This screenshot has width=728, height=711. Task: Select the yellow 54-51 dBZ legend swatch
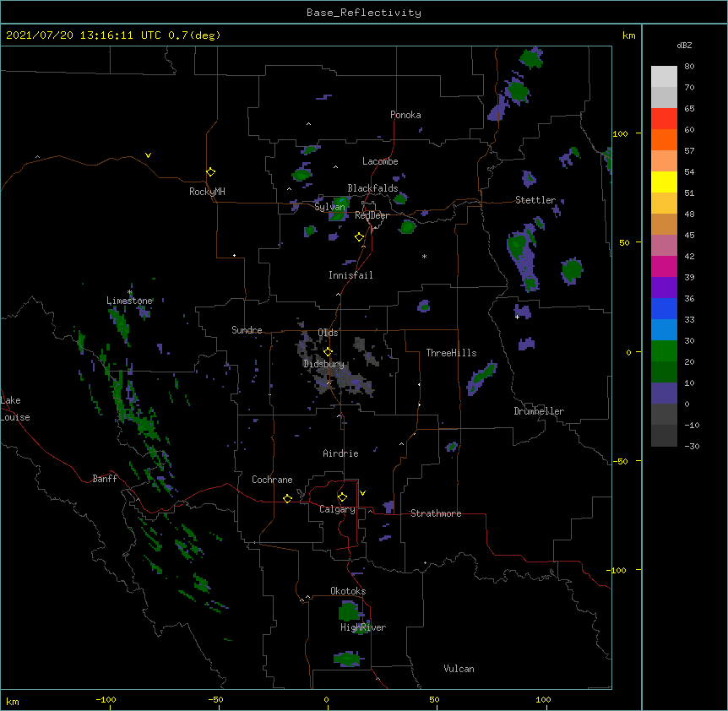tap(664, 182)
